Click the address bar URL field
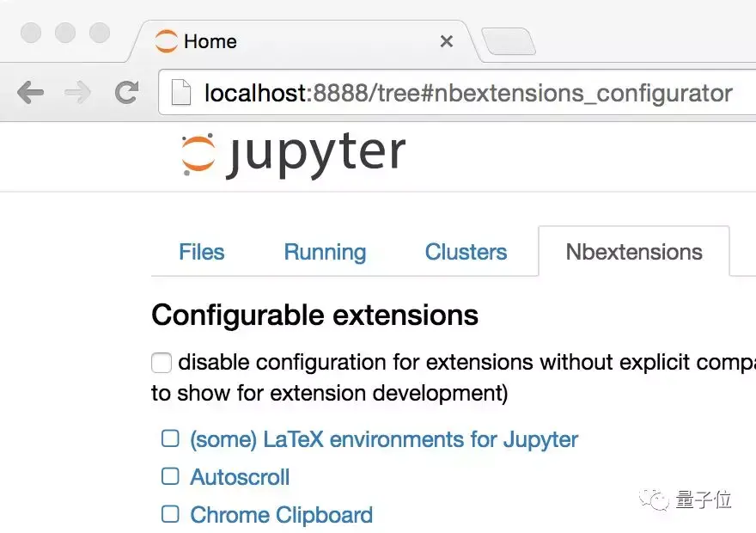The image size is (756, 533). coord(430,92)
